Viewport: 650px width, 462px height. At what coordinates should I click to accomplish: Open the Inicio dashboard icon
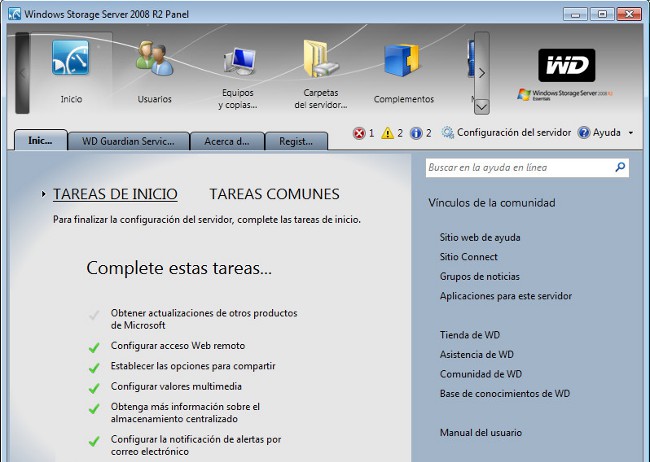tap(70, 57)
